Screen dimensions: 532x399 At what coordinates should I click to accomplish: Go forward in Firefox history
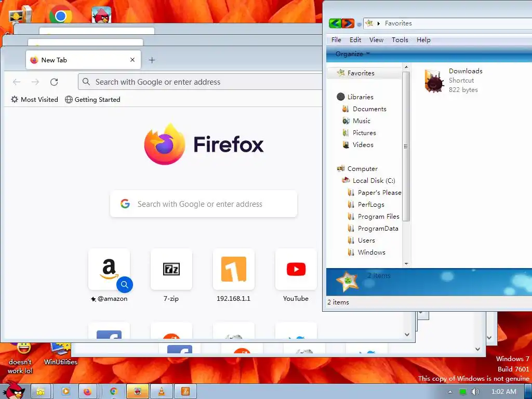coord(35,82)
